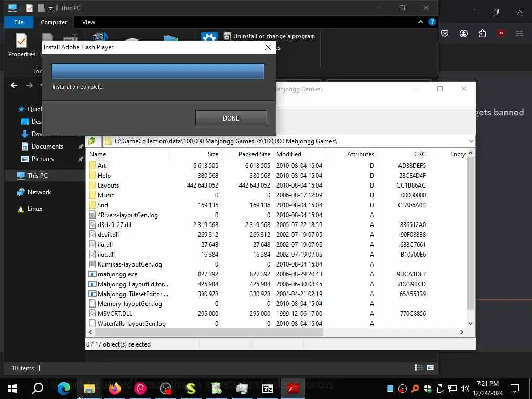The image size is (532, 399).
Task: Click 7-Zip horizontal scrollbar thumb
Action: point(208,332)
